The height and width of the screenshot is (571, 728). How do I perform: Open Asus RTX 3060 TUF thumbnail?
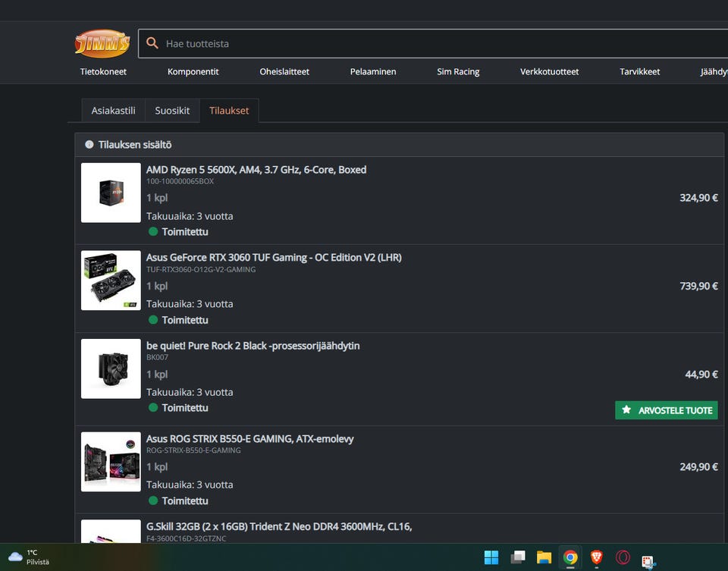[111, 281]
